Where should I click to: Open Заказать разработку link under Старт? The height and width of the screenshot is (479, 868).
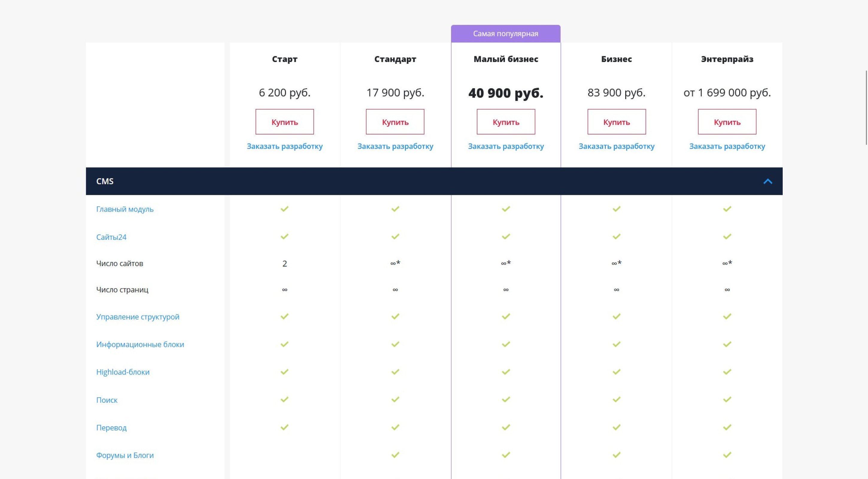point(284,146)
